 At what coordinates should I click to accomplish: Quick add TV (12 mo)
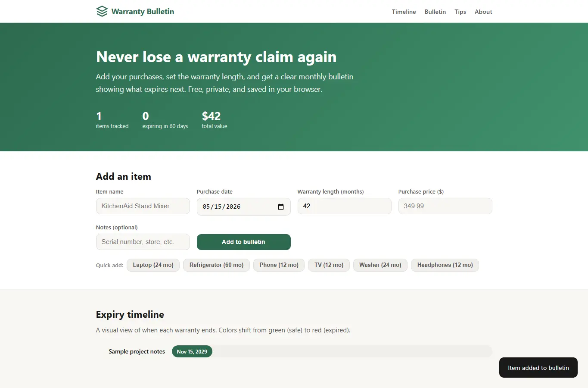(329, 265)
